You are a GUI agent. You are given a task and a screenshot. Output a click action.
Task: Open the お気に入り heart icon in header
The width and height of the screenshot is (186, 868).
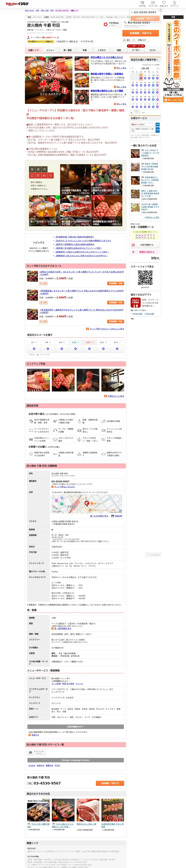click(x=164, y=4)
